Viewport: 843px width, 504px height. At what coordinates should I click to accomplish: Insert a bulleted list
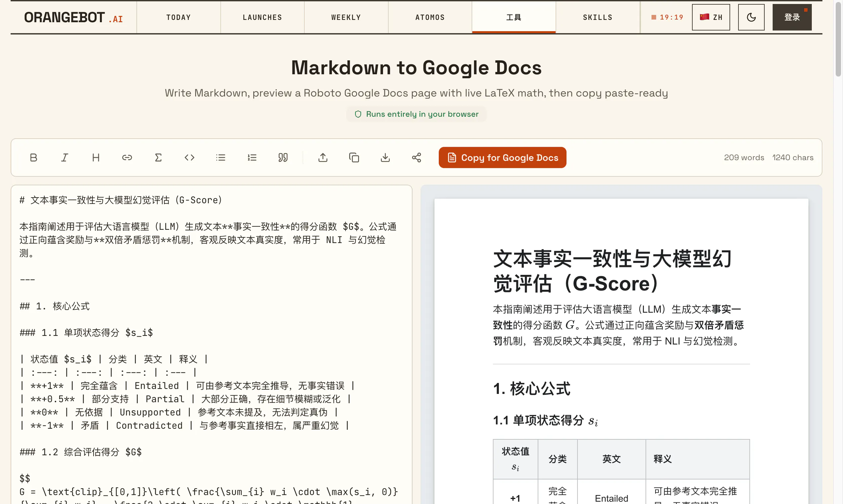click(x=221, y=157)
